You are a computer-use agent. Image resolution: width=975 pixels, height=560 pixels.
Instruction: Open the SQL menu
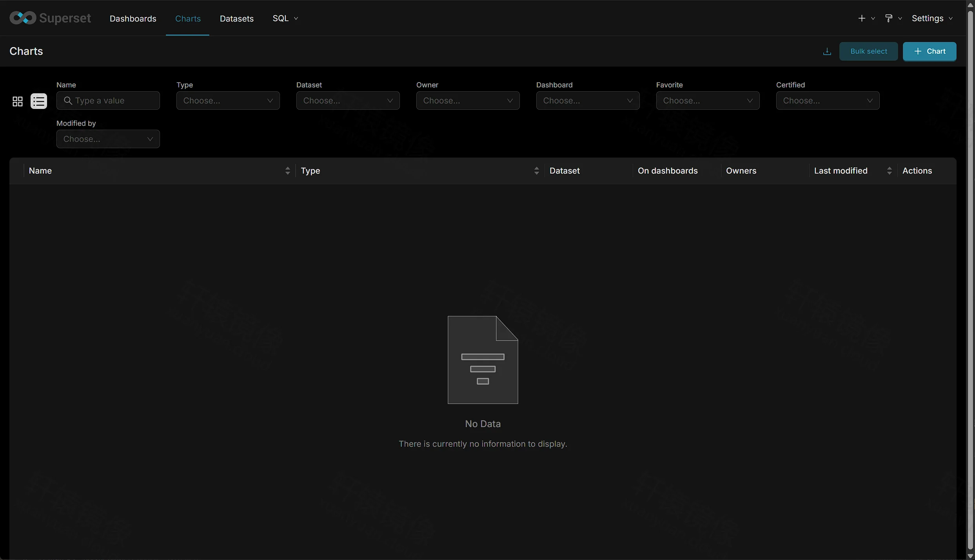pyautogui.click(x=285, y=18)
